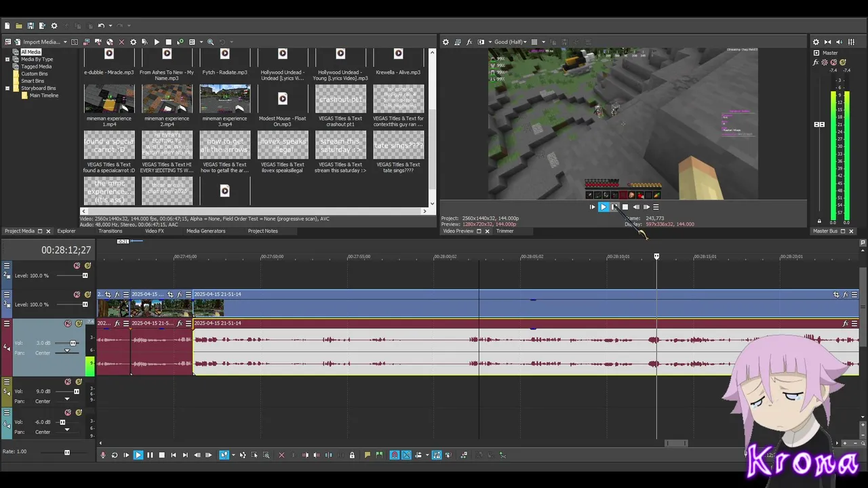Screen dimensions: 868x488
Task: Stop playback in the Video Preview transport
Action: 625,207
